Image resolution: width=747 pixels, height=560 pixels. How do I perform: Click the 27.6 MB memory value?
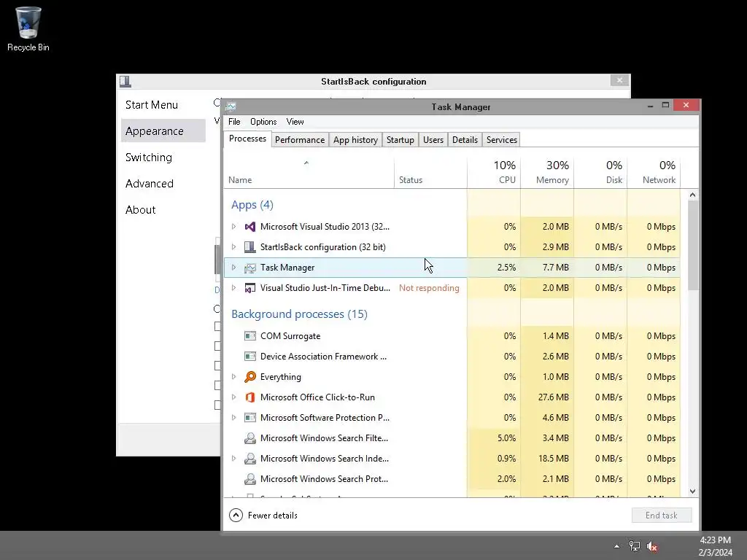(553, 397)
